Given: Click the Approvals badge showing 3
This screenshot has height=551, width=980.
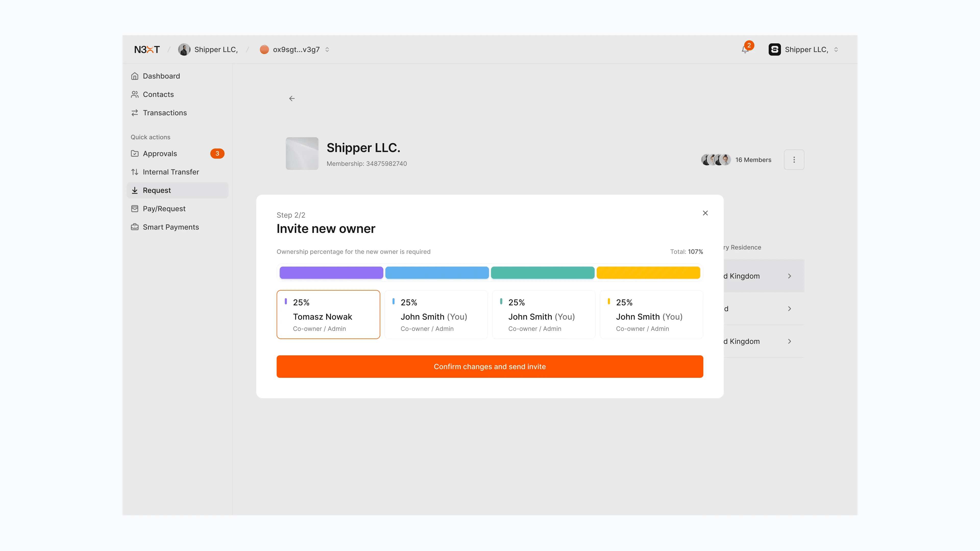Looking at the screenshot, I should tap(217, 154).
